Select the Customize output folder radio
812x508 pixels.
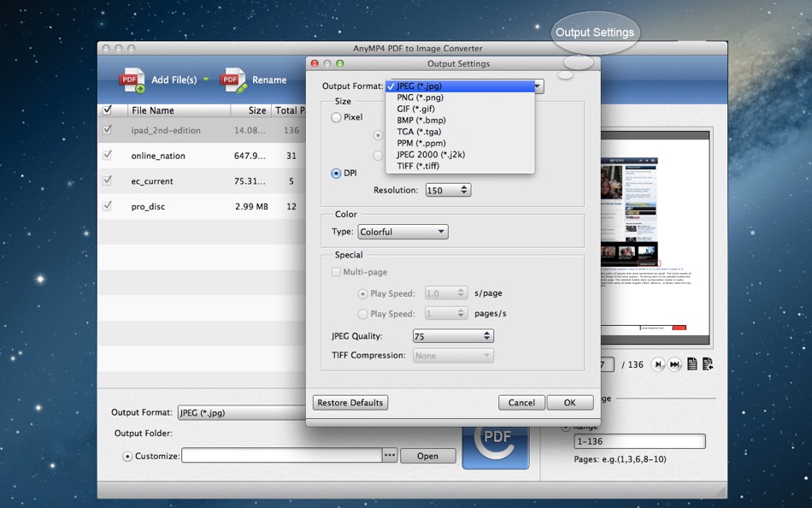(x=127, y=457)
